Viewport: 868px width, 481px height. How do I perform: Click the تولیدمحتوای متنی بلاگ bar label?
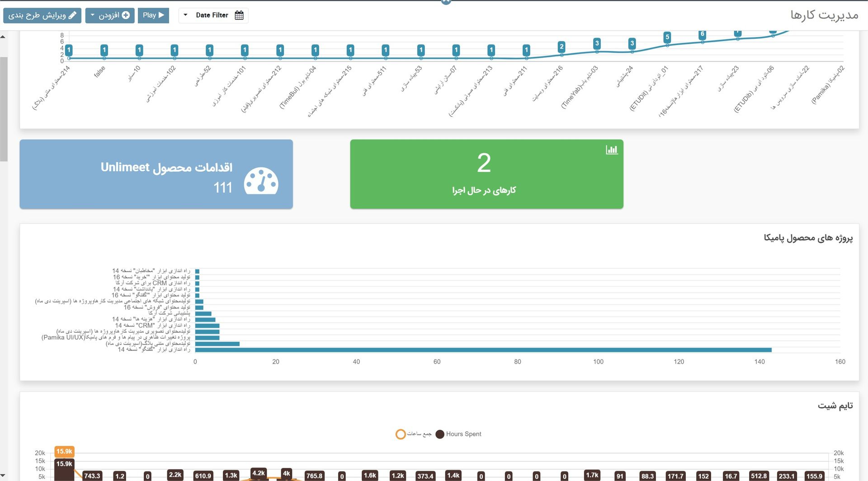(x=148, y=344)
